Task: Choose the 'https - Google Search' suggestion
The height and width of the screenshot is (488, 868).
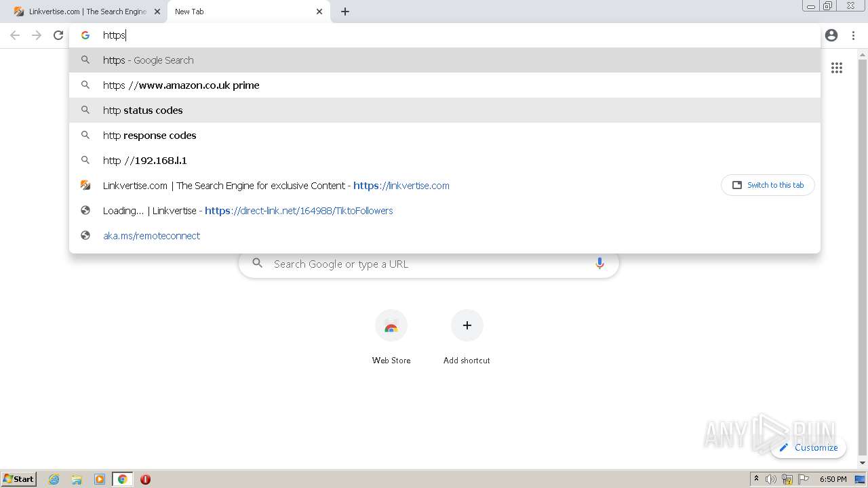Action: click(445, 60)
